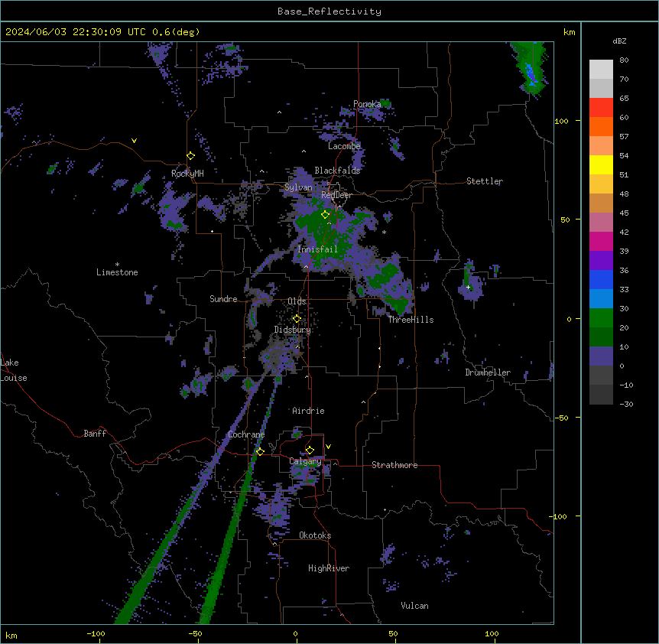Click the Olds label
Viewport: 659px width, 644px height.
click(297, 301)
